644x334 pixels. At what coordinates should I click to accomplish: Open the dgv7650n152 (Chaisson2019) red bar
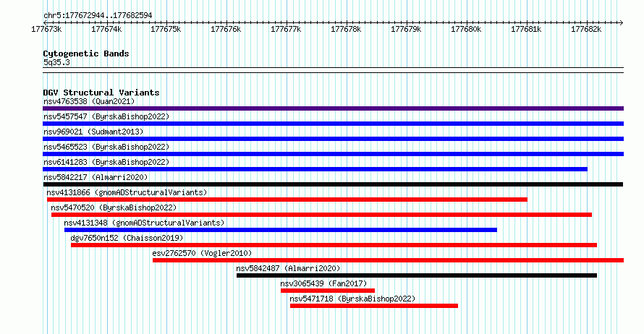click(x=334, y=245)
